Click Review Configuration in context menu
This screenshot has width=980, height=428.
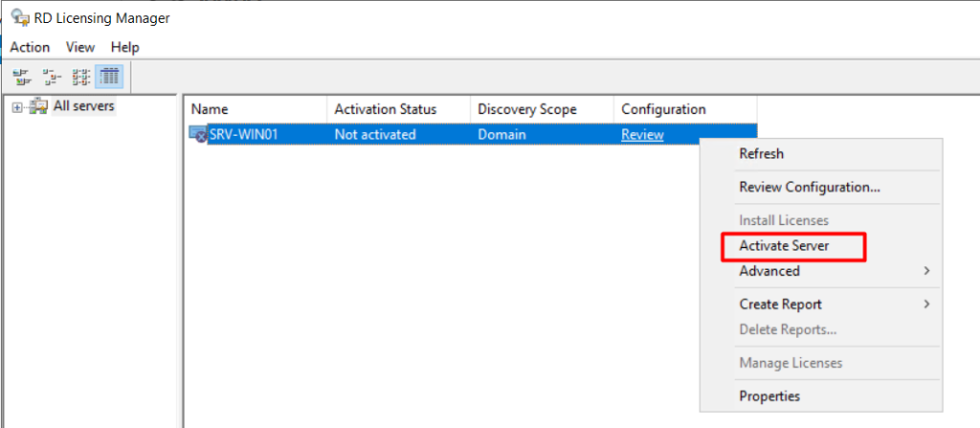tap(809, 187)
